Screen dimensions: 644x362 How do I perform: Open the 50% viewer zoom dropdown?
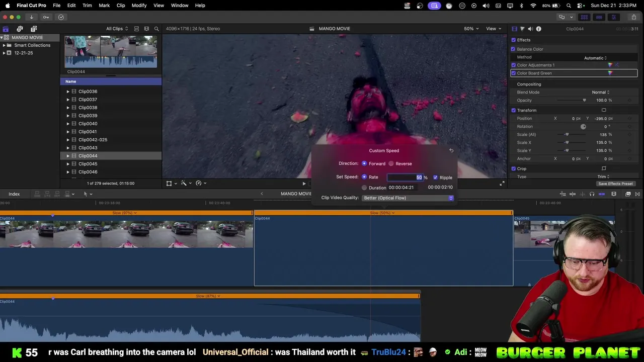471,29
